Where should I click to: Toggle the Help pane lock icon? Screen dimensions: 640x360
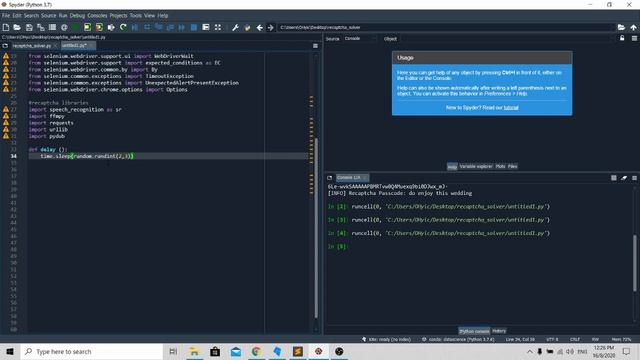[622, 38]
